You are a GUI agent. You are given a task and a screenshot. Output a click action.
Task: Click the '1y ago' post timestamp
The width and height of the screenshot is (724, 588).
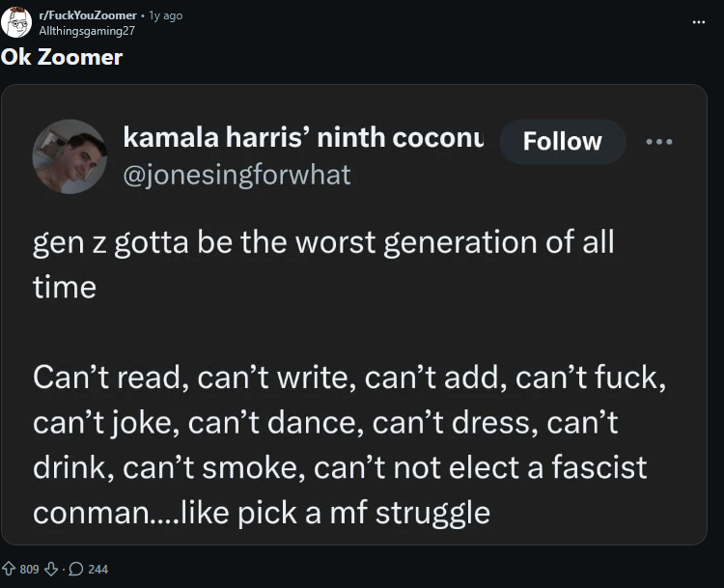[165, 15]
